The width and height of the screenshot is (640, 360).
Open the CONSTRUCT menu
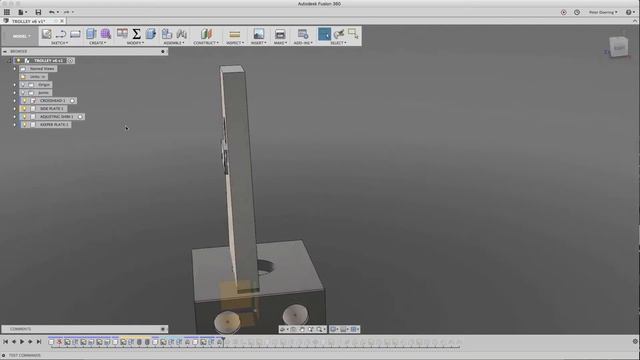pyautogui.click(x=206, y=43)
